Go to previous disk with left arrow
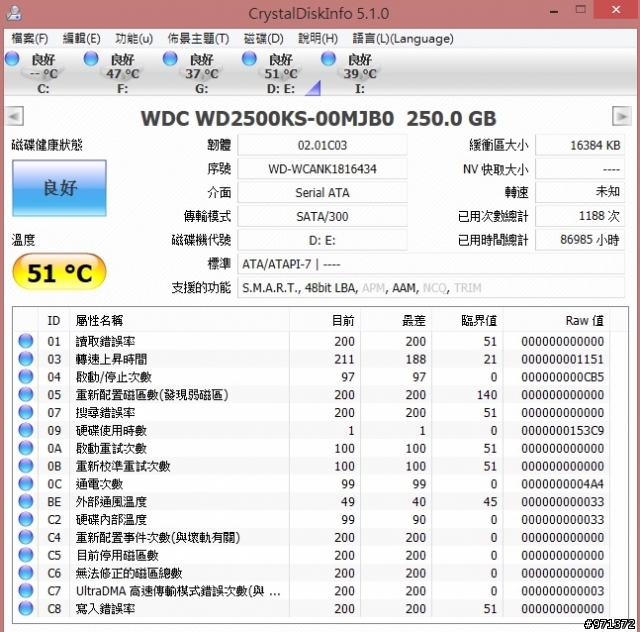The height and width of the screenshot is (632, 640). (15, 116)
